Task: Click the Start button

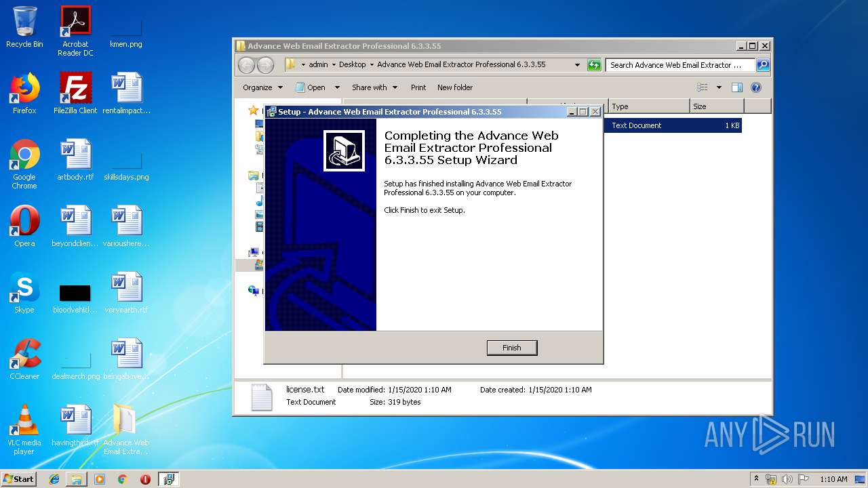Action: click(x=18, y=479)
